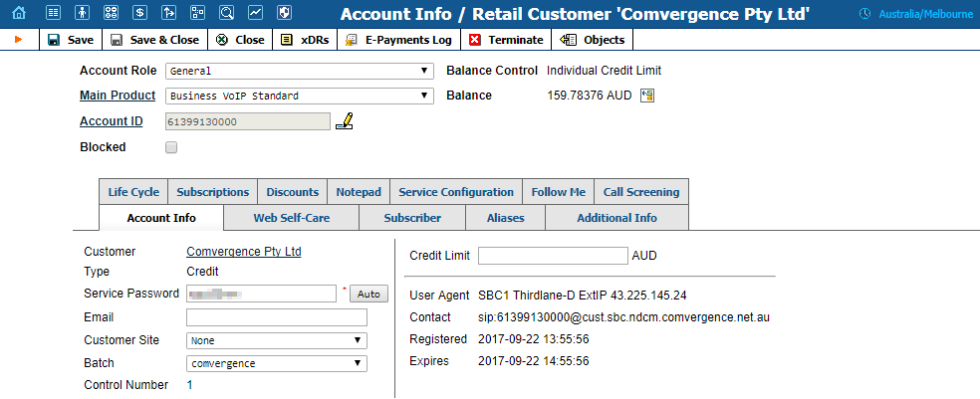Toggle the Blocked checkbox
Viewport: 980px width, 399px height.
171,147
